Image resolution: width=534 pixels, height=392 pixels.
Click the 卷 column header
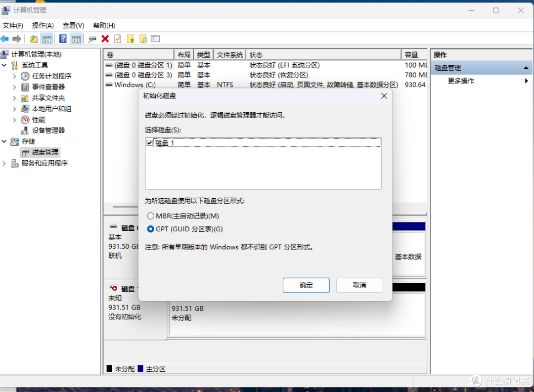coord(139,55)
